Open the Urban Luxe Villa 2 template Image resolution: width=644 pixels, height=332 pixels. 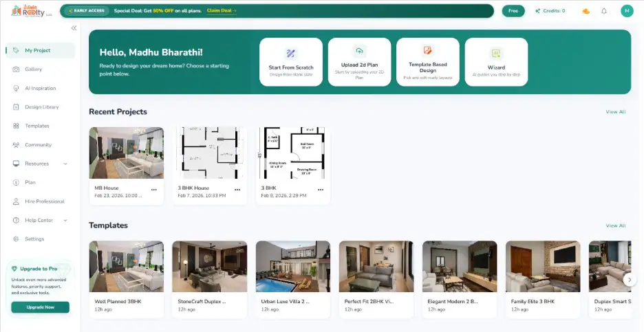point(293,279)
